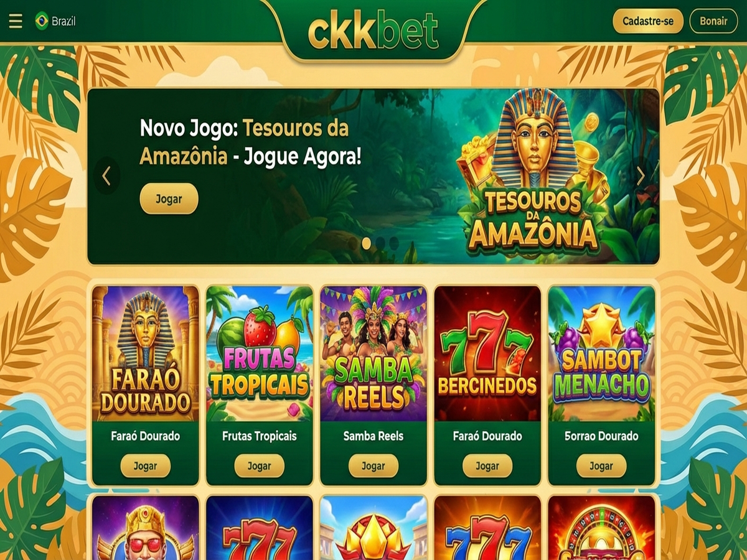Click the Tesouros da Amazônia banner artwork
Screen dimensions: 747x560
point(534,174)
